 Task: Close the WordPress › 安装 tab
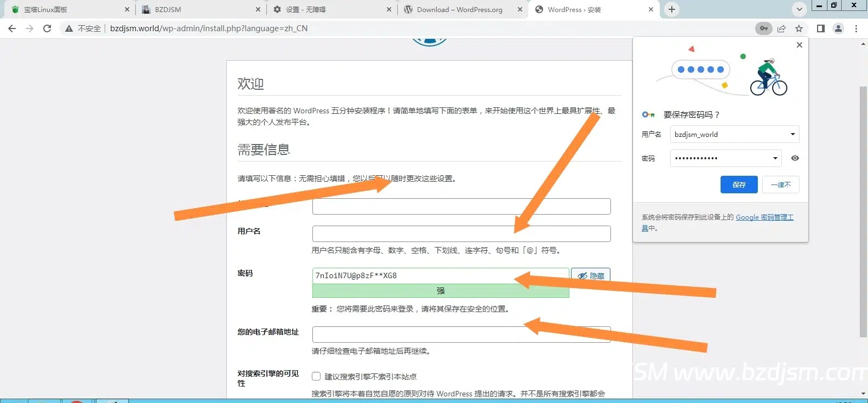point(651,9)
